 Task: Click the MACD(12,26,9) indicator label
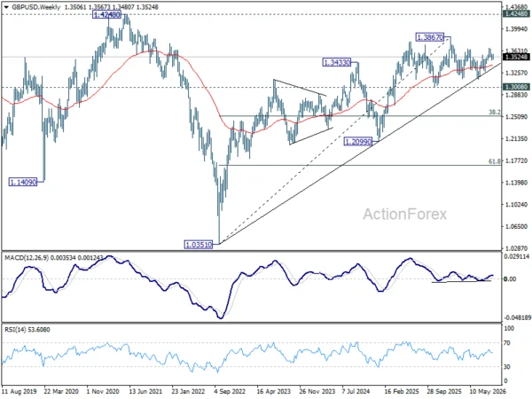pos(27,258)
